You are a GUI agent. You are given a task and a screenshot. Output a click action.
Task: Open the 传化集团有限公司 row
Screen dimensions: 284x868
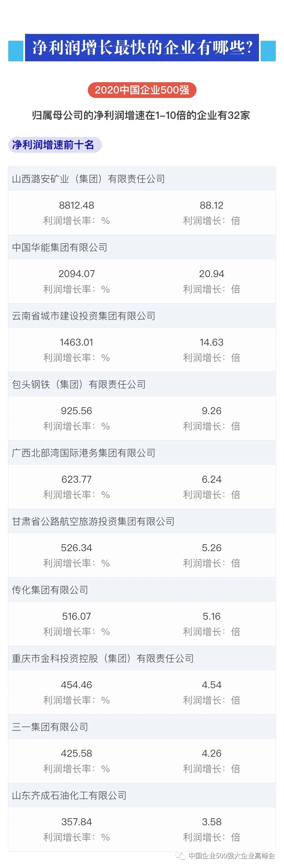[50, 590]
